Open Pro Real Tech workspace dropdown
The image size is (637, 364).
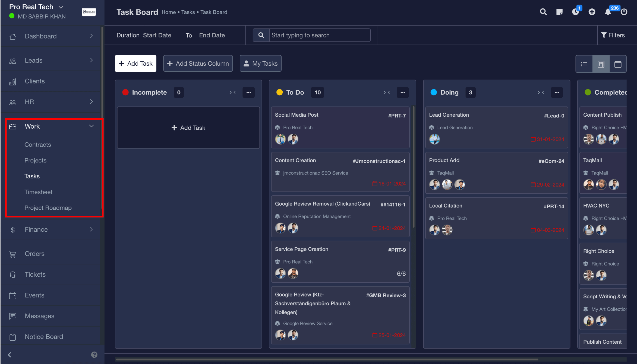pyautogui.click(x=61, y=7)
